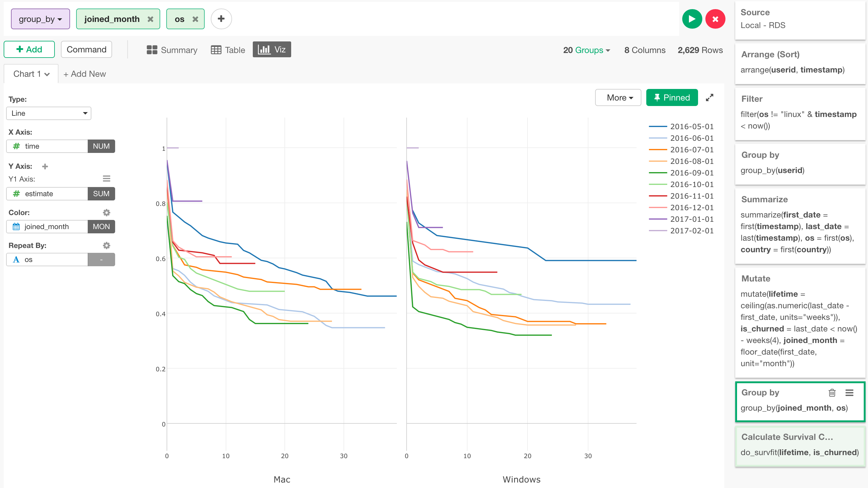This screenshot has width=868, height=488.
Task: Toggle the Pinned chart button
Action: coord(672,97)
